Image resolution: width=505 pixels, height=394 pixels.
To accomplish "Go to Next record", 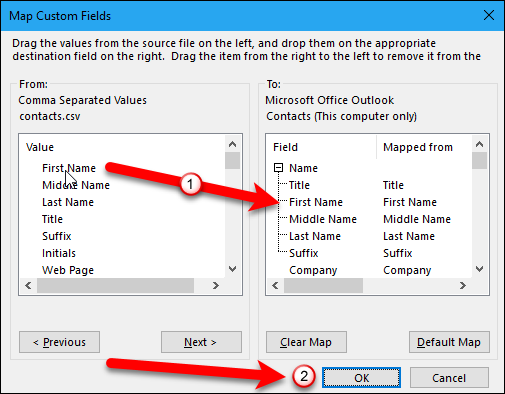I will (201, 342).
